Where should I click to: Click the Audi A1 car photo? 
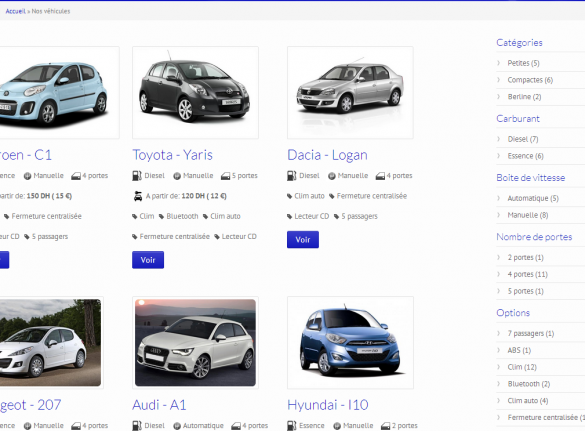click(195, 343)
